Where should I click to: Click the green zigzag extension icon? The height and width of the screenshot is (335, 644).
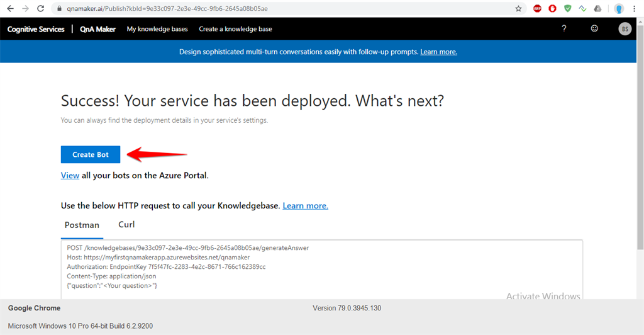pyautogui.click(x=582, y=9)
